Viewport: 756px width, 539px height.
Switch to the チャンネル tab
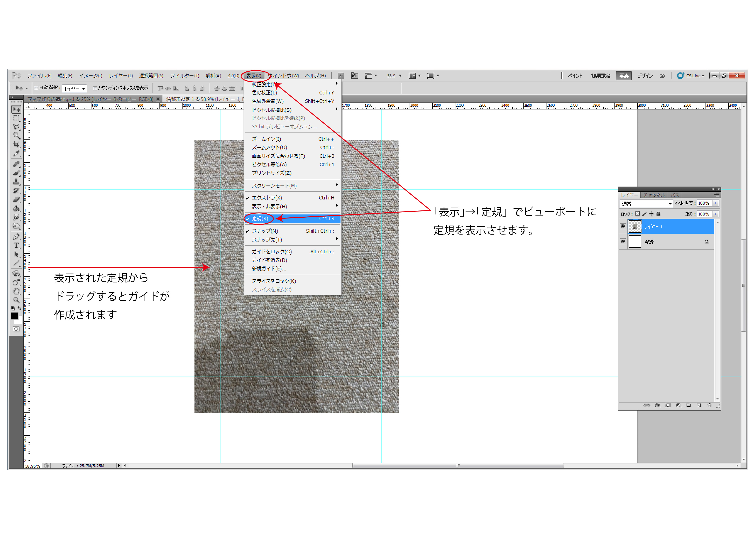[x=654, y=195]
